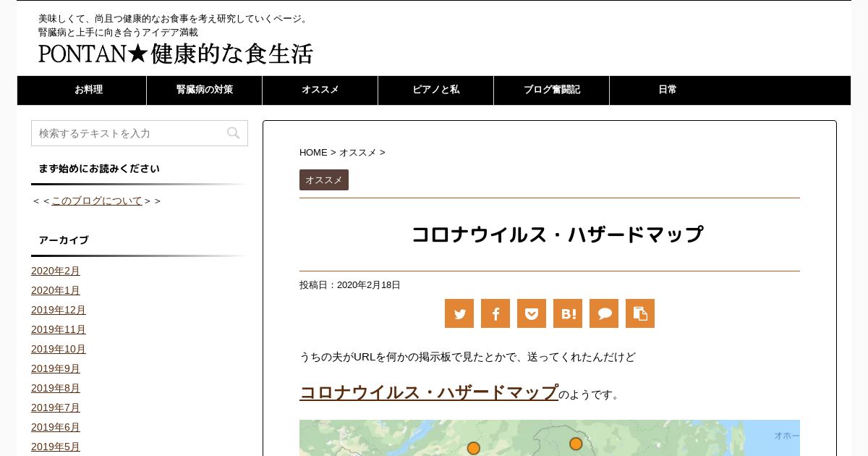Open the 2019年12月 archive
Image resolution: width=868 pixels, height=456 pixels.
pyautogui.click(x=59, y=310)
